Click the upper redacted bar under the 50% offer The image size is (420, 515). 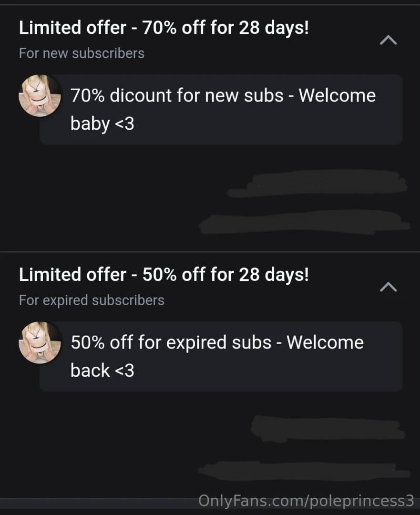pyautogui.click(x=328, y=427)
